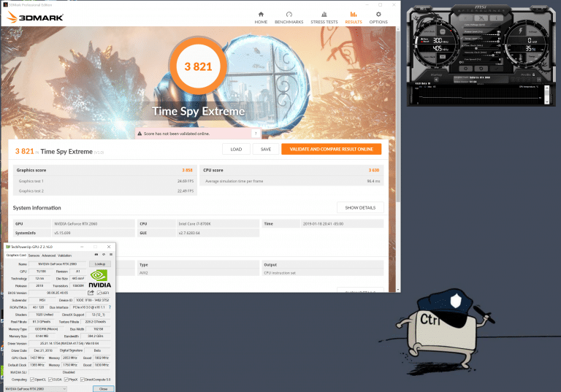Open the GPU-Z hamburger menu

[x=111, y=254]
